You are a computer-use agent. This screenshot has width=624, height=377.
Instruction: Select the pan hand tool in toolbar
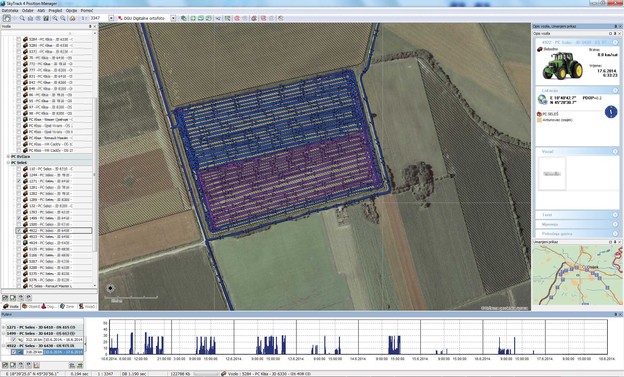coord(7,18)
